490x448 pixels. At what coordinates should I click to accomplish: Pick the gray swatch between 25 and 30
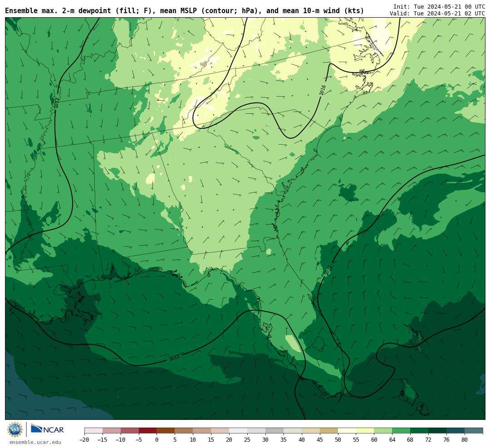pos(256,431)
